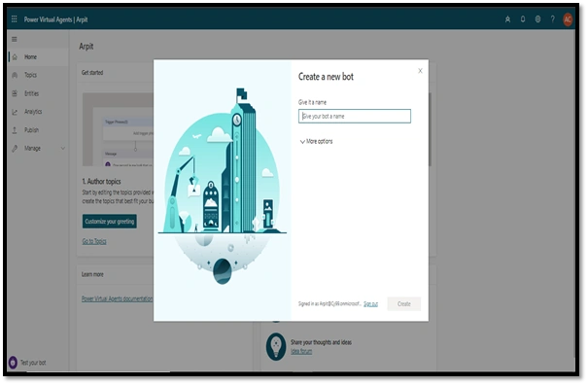Click the Sign out link

[x=370, y=304]
